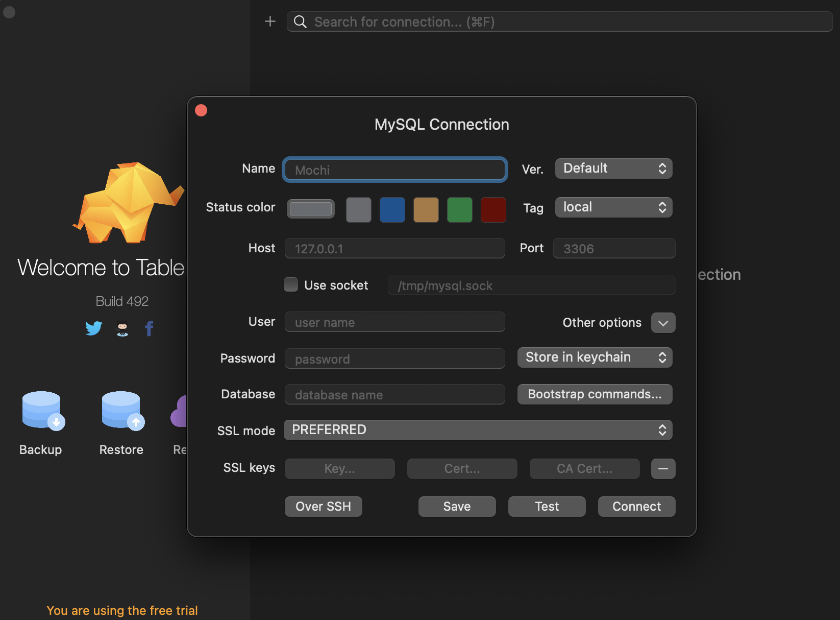The image size is (840, 620).
Task: Click the Restore database icon
Action: [x=122, y=411]
